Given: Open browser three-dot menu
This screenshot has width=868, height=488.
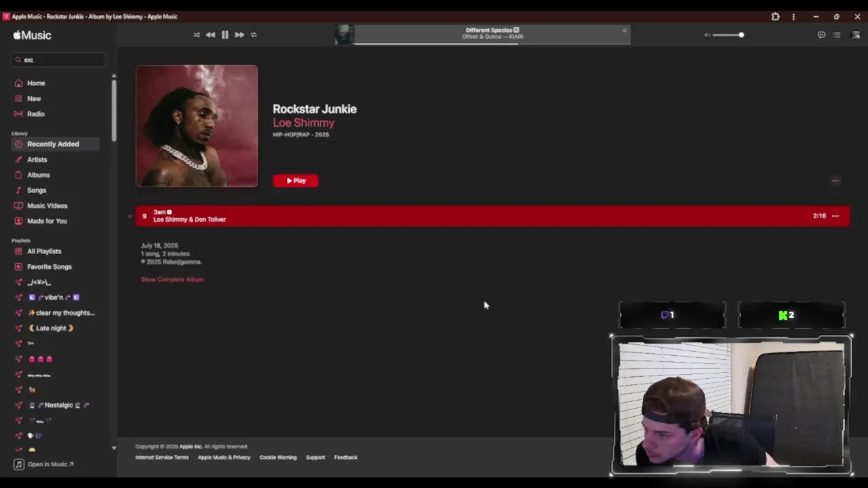Looking at the screenshot, I should click(793, 17).
